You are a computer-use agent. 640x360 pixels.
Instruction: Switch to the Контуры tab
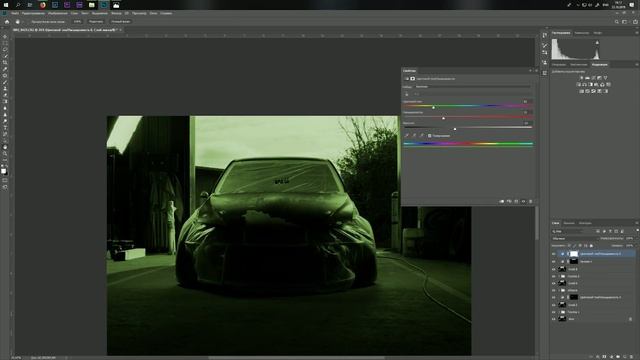point(585,223)
